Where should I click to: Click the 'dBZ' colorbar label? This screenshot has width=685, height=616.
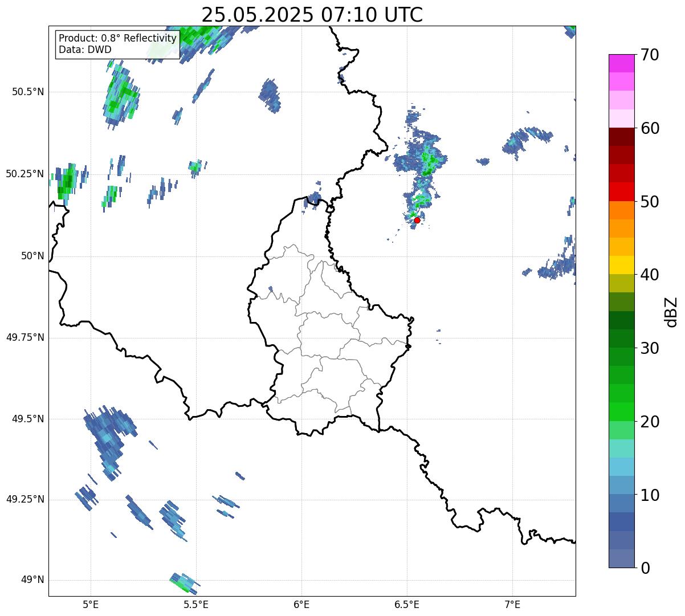click(671, 311)
